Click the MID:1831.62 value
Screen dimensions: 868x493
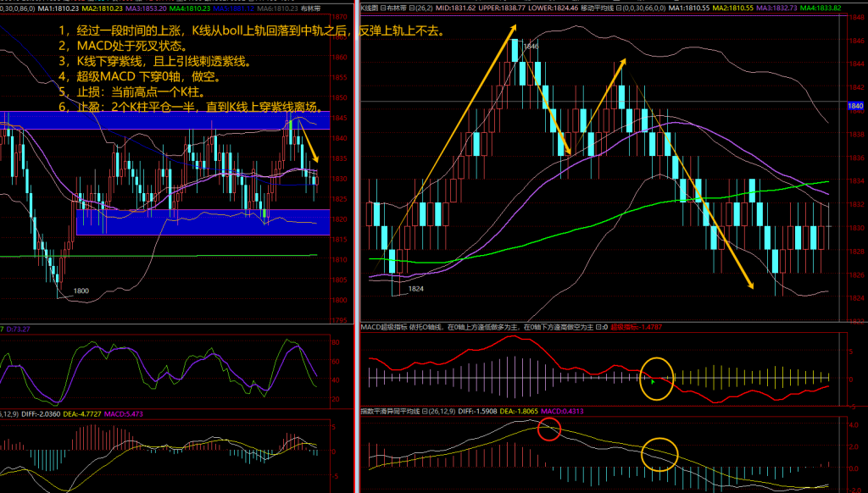tap(455, 8)
